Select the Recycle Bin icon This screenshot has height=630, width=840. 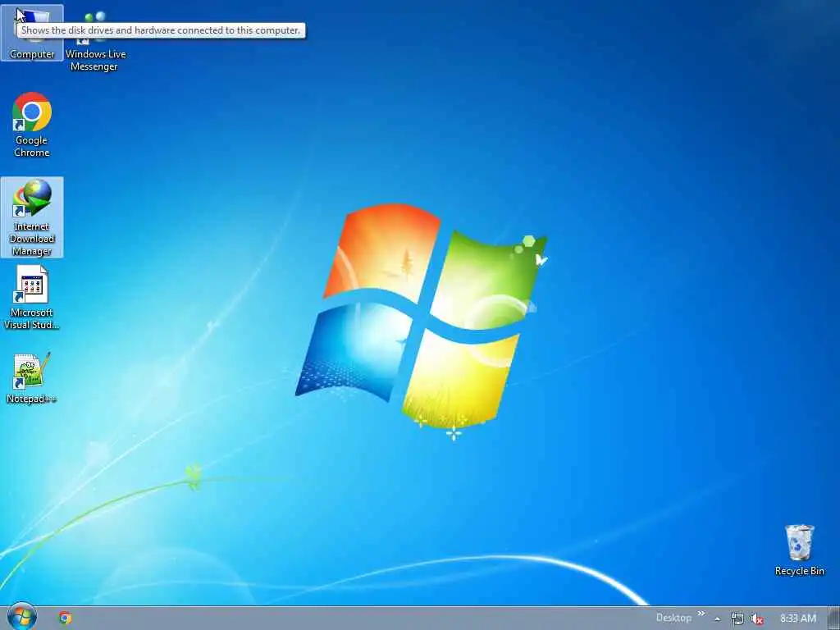click(799, 550)
